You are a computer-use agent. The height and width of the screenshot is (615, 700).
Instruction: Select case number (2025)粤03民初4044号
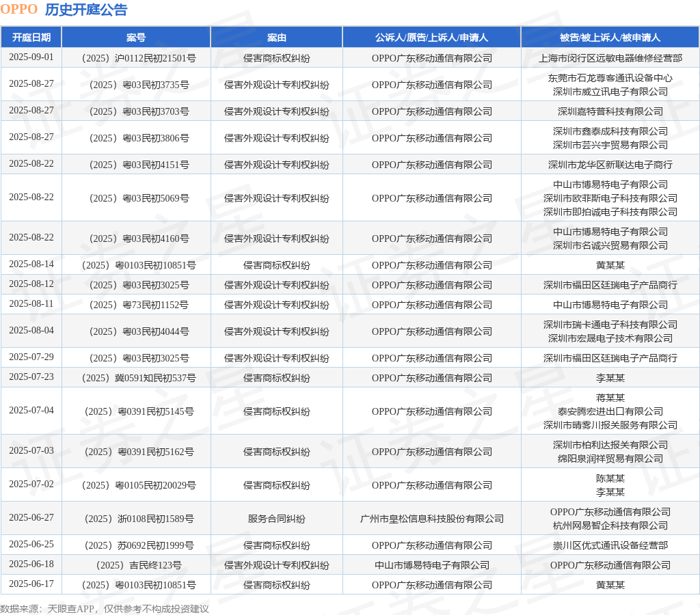[139, 331]
